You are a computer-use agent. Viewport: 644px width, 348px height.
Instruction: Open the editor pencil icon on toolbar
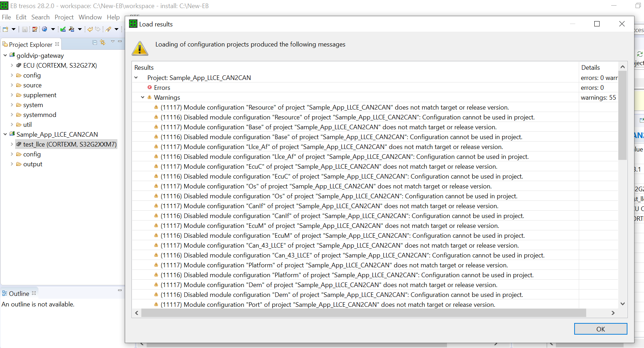pos(35,29)
